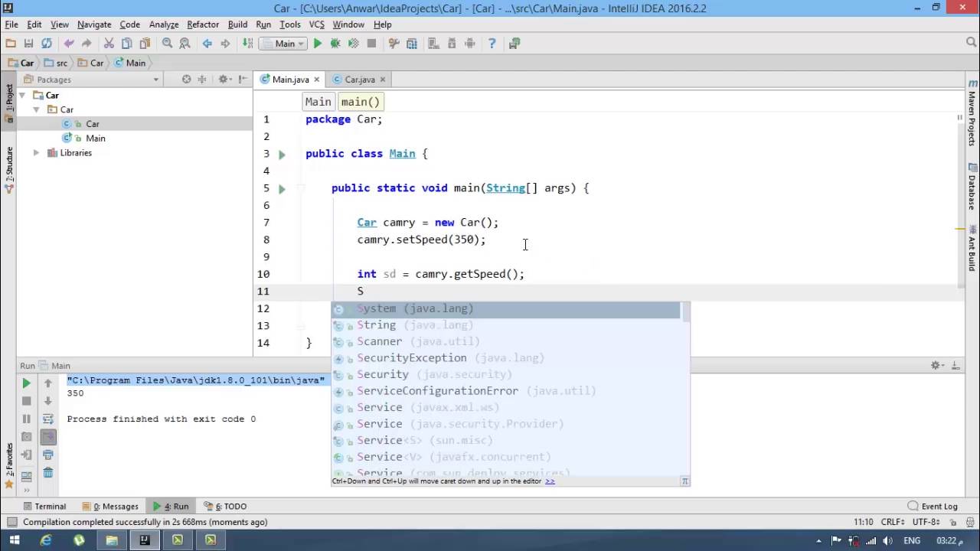Synchronize project with the refresh icon
The height and width of the screenshot is (551, 980).
click(47, 44)
